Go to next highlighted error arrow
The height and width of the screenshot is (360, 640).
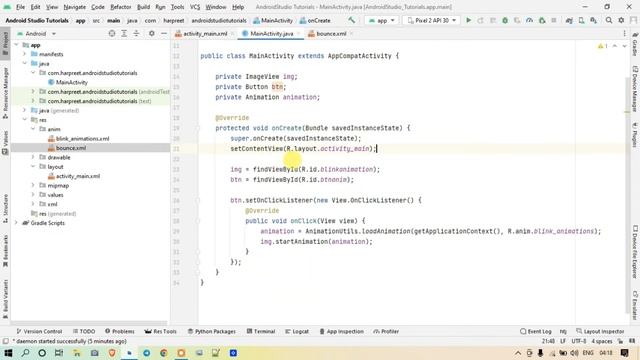pyautogui.click(x=624, y=46)
